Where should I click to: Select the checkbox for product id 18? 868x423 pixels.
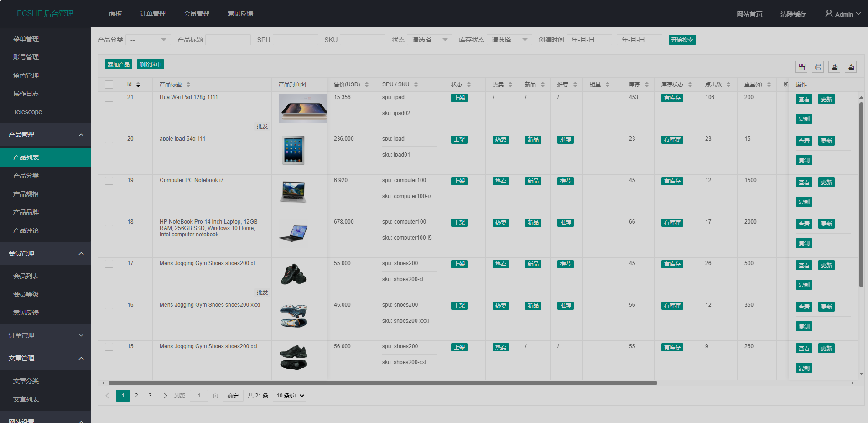(109, 222)
